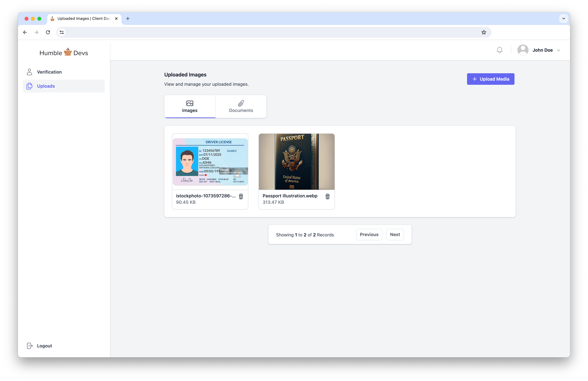This screenshot has width=588, height=381.
Task: Click 'View and manage your uploaded images' text
Action: click(x=206, y=84)
